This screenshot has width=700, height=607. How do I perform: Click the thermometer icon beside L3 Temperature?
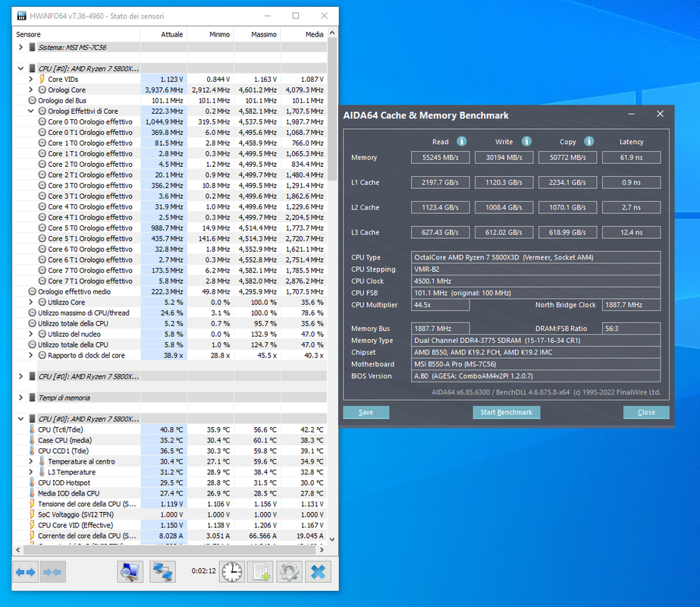click(x=42, y=472)
